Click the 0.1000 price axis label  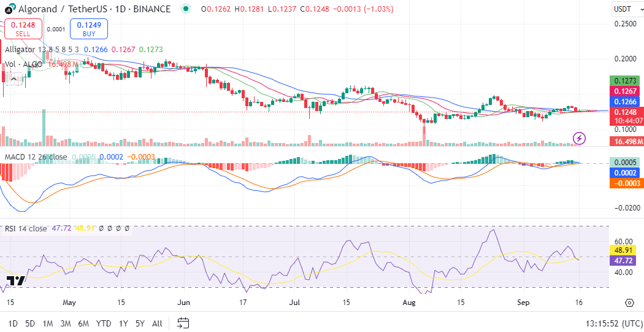[x=625, y=129]
